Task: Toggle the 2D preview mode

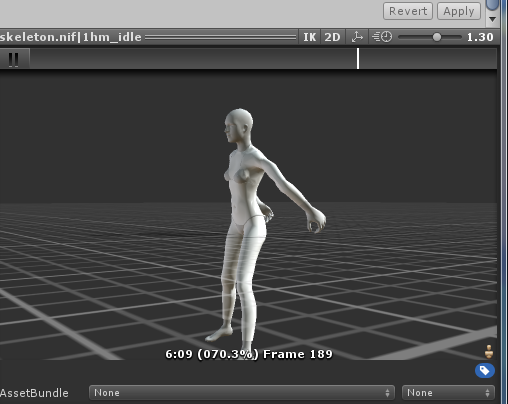Action: coord(332,37)
